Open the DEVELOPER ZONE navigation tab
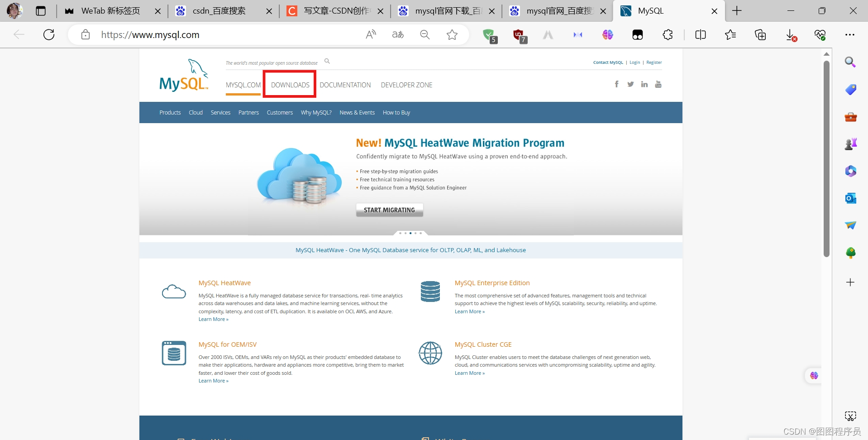The image size is (868, 440). point(406,85)
